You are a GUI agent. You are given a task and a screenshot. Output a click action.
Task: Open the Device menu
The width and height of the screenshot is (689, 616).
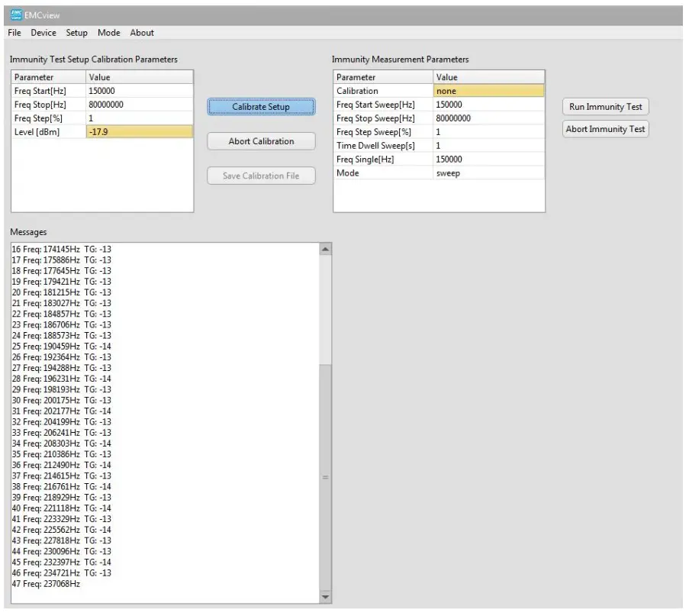pyautogui.click(x=43, y=33)
